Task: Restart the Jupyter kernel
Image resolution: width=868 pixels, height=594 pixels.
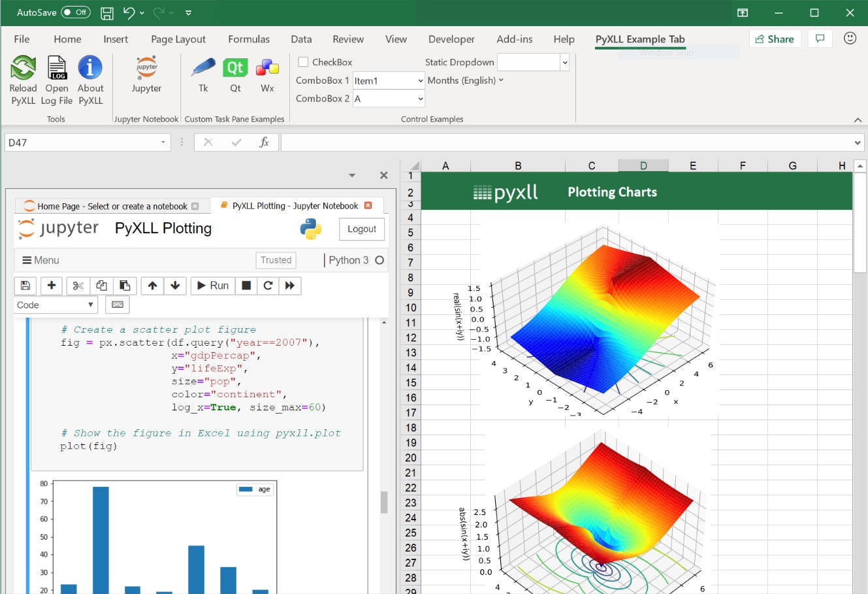Action: tap(268, 286)
